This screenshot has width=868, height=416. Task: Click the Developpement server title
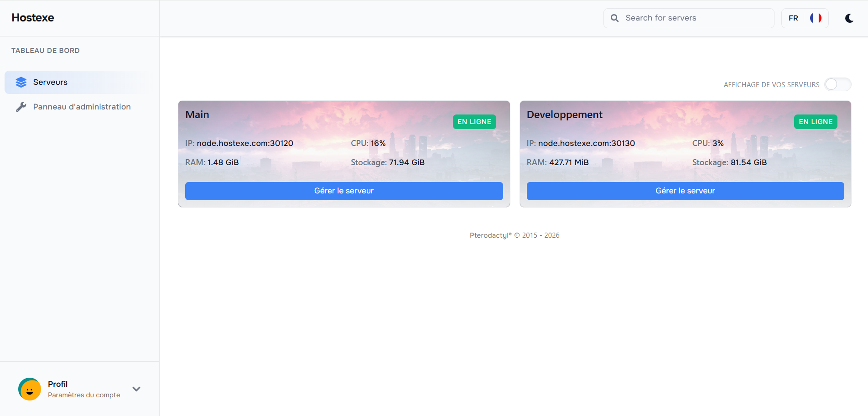(x=564, y=115)
